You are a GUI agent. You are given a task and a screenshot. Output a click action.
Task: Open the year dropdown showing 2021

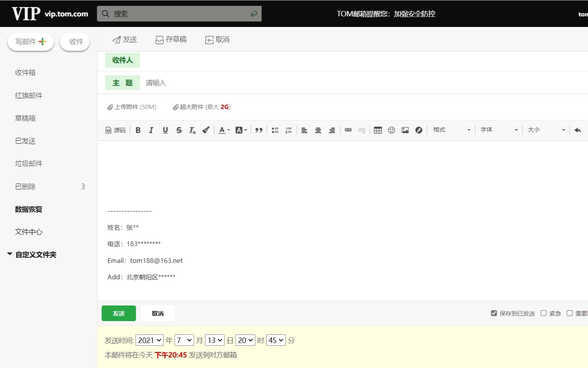[149, 340]
